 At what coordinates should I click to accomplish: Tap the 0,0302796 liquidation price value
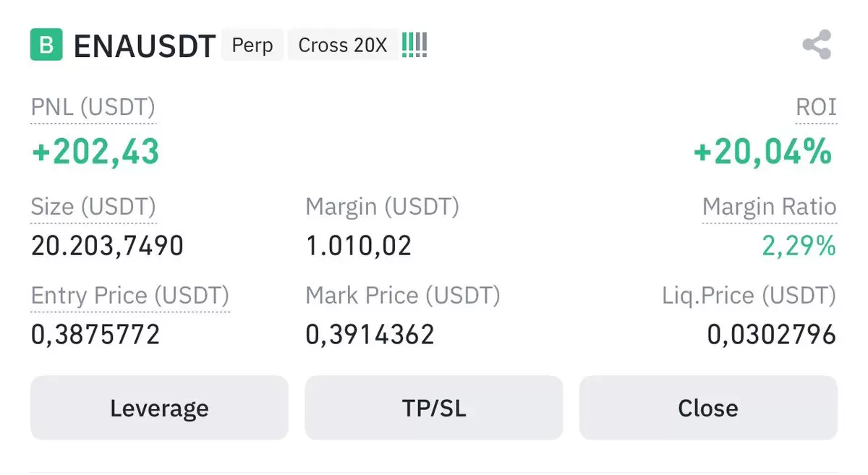771,335
